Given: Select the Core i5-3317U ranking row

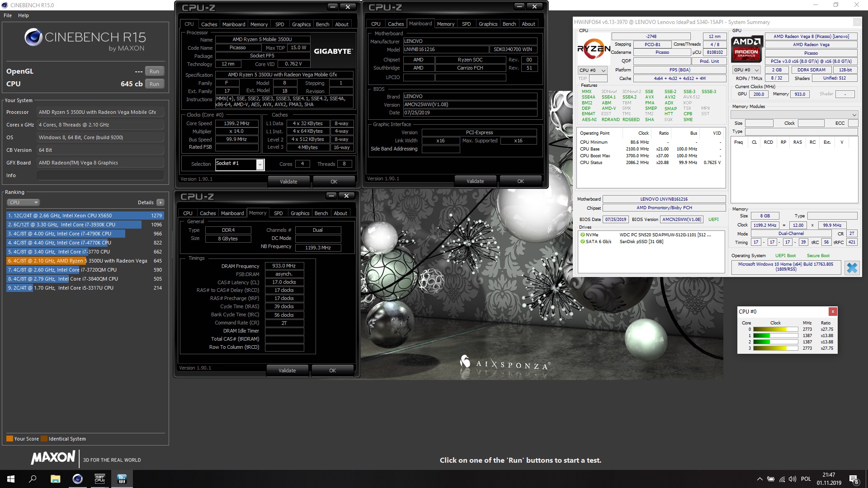Looking at the screenshot, I should click(x=85, y=288).
